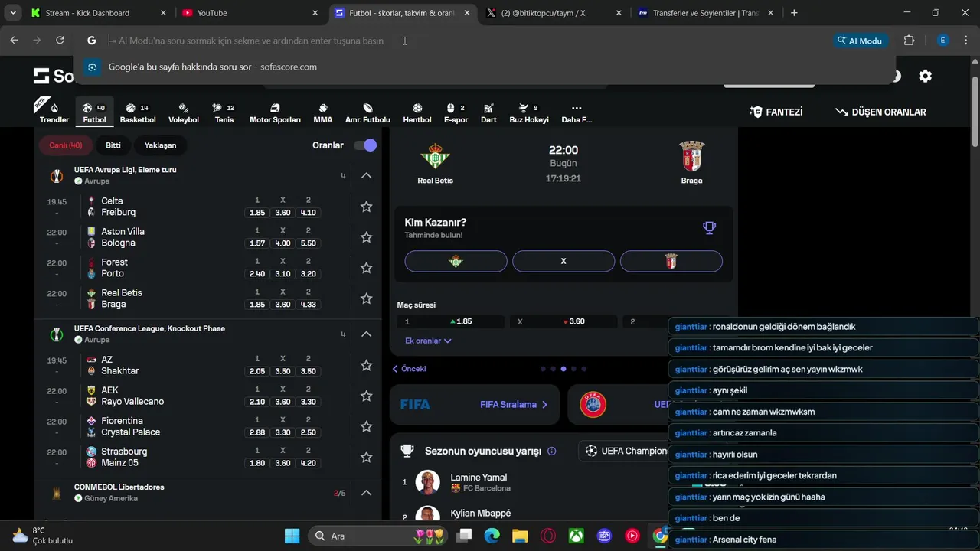Star the AZ vs Shakhtar match
The height and width of the screenshot is (551, 980).
pyautogui.click(x=367, y=365)
